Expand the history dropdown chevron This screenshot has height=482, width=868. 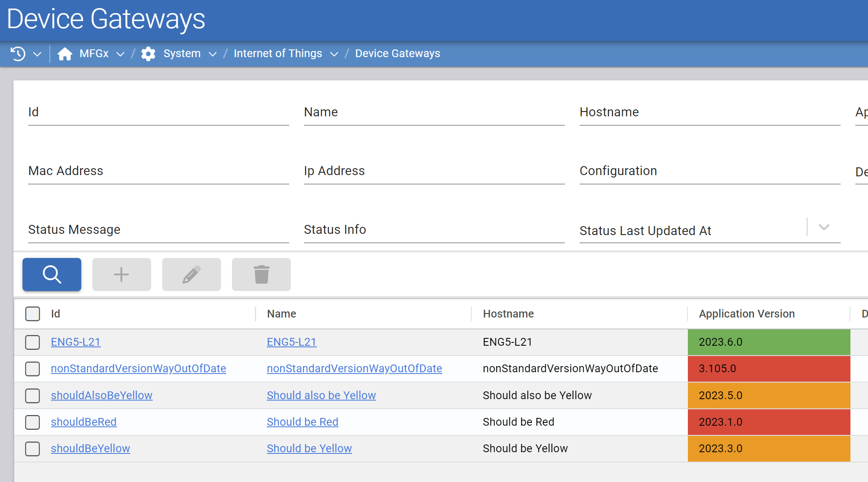point(37,54)
